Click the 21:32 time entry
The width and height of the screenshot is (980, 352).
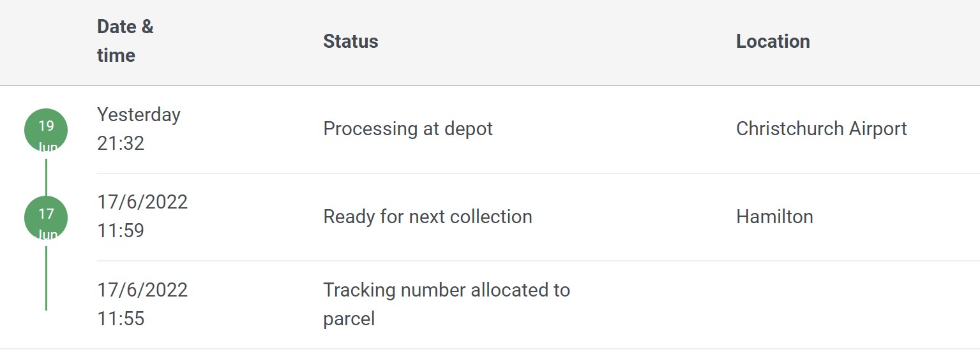point(121,143)
